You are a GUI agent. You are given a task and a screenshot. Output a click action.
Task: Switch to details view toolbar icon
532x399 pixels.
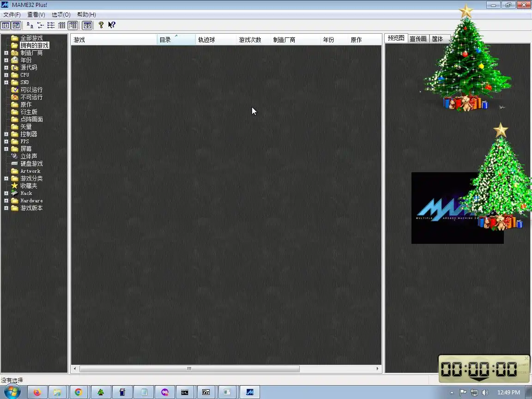coord(62,25)
